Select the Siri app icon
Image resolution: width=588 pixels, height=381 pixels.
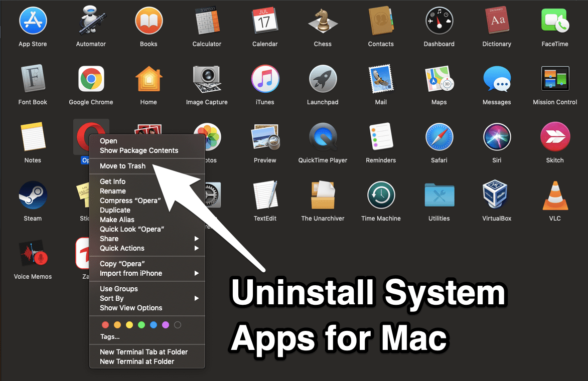(x=497, y=137)
